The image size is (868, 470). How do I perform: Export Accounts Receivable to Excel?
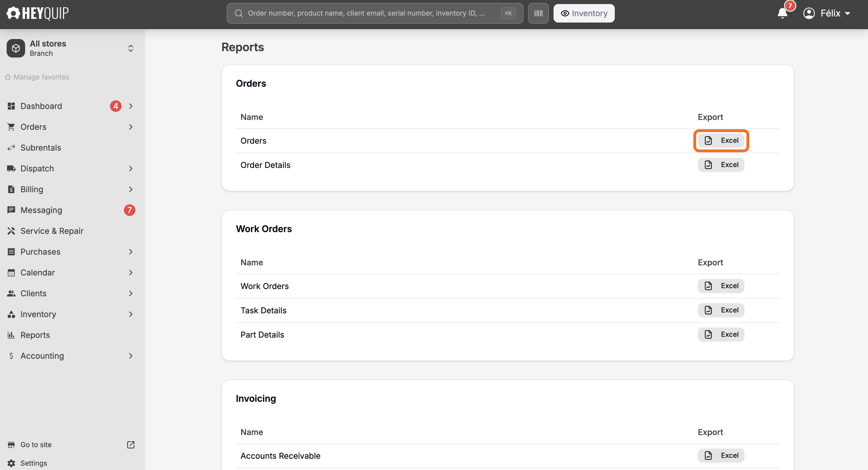click(x=721, y=456)
